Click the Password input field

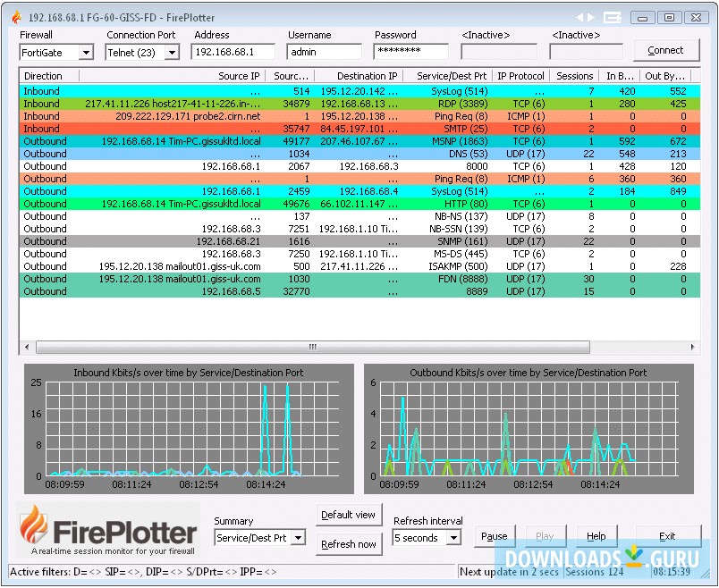pos(410,51)
